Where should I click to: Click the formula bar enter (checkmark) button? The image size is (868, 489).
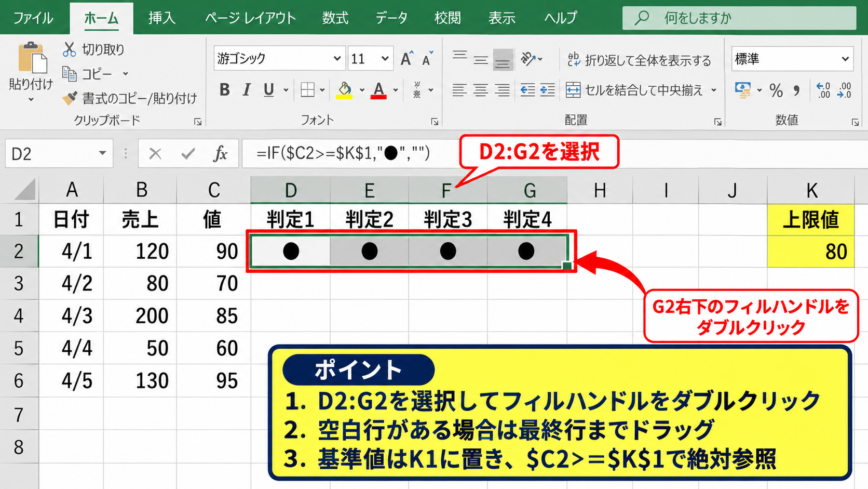(188, 153)
